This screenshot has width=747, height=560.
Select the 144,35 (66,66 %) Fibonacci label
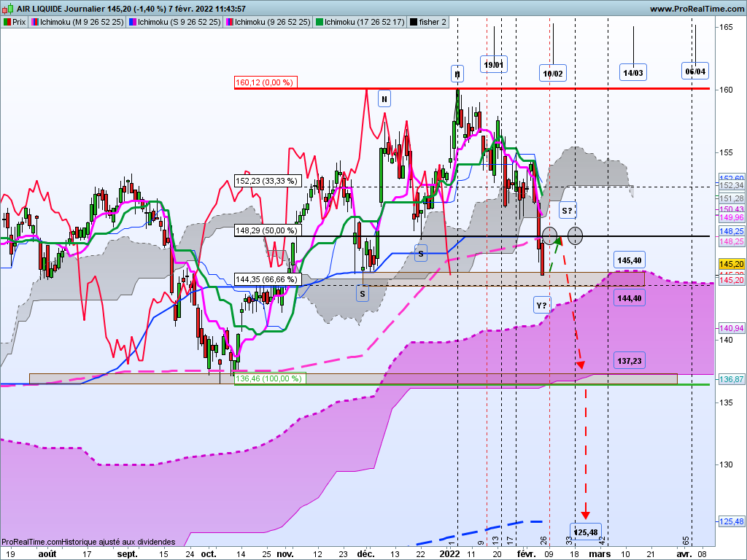point(268,279)
